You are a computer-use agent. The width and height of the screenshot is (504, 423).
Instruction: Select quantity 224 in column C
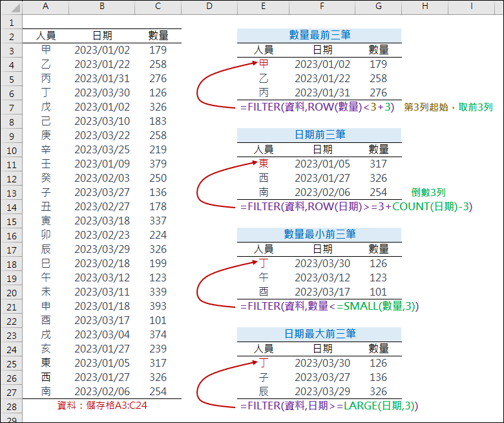158,235
